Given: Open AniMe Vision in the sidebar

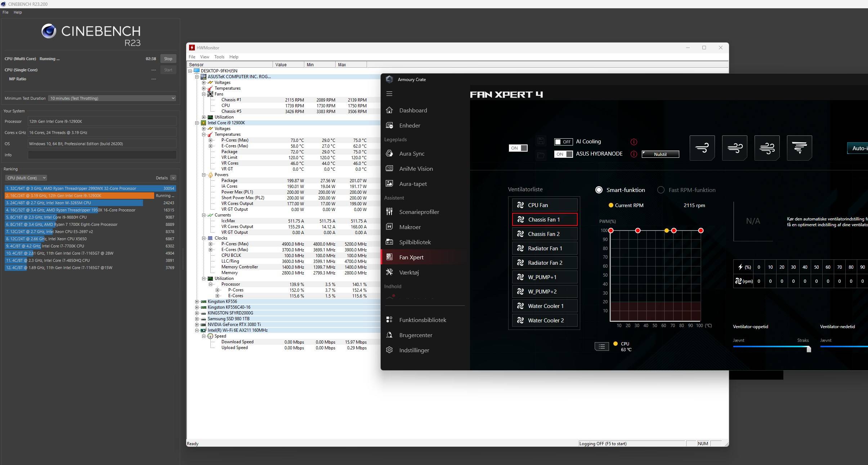Looking at the screenshot, I should pos(416,169).
